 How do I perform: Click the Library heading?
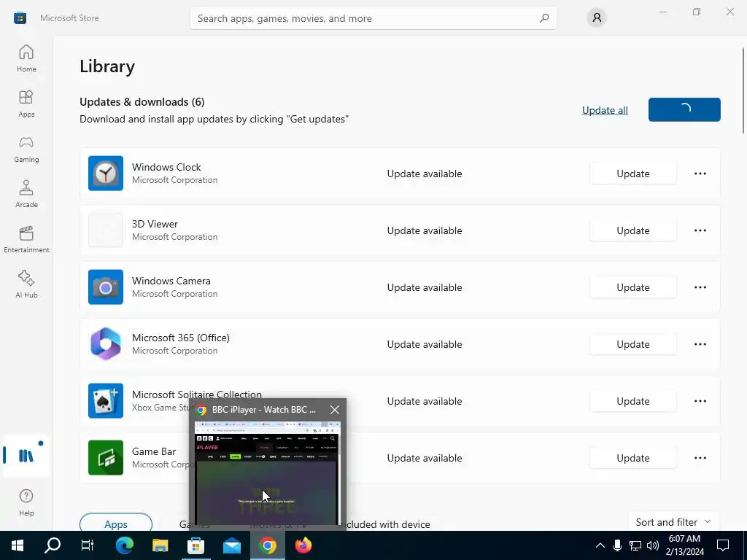(x=107, y=66)
